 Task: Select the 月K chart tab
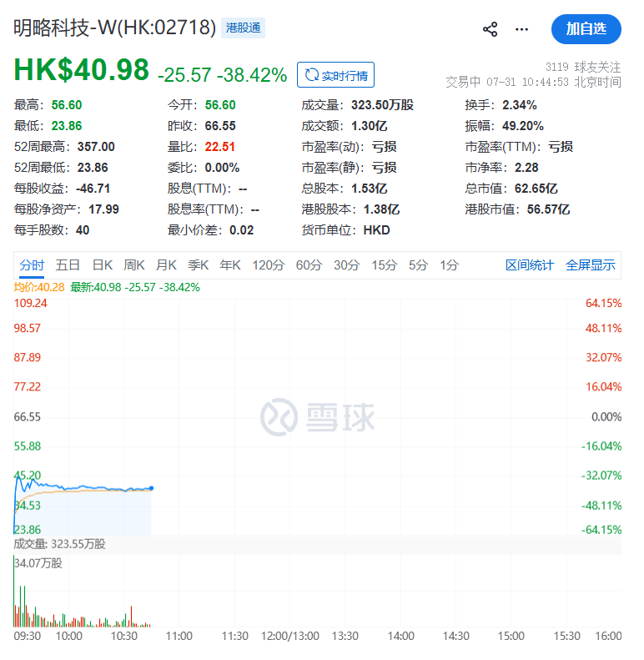(166, 265)
